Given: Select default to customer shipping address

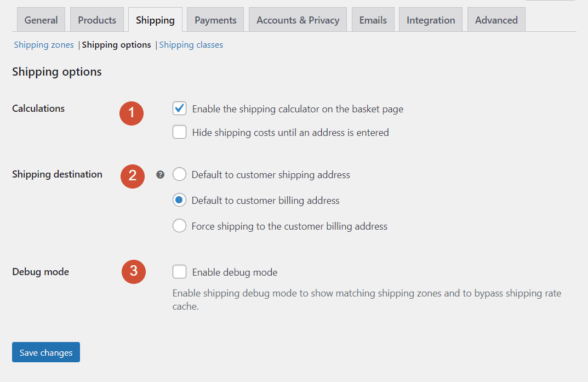Looking at the screenshot, I should (179, 174).
